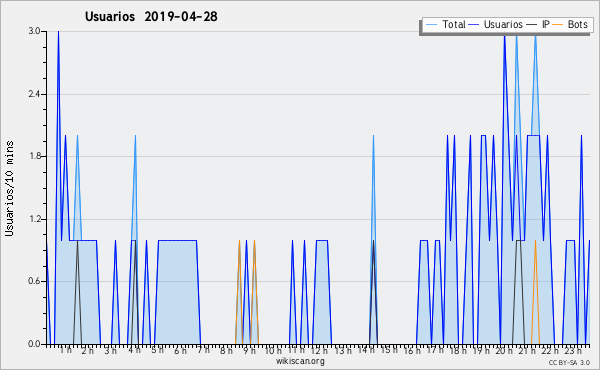The image size is (600, 370).
Task: Click the '4 h' x-axis label
Action: point(134,350)
